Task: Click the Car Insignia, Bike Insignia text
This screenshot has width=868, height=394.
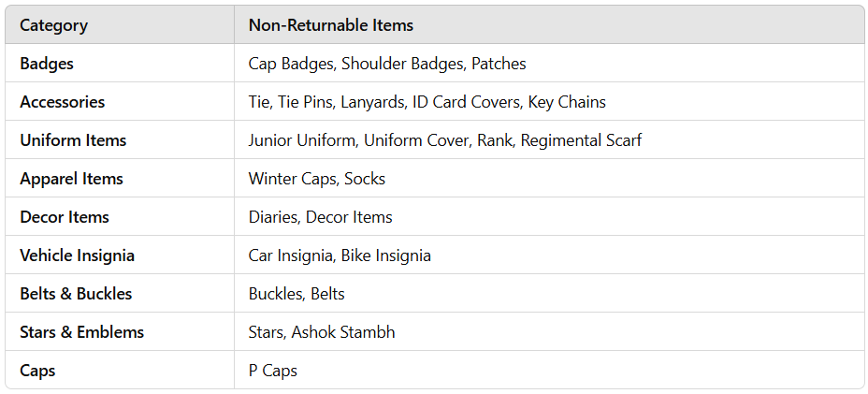Action: coord(340,255)
